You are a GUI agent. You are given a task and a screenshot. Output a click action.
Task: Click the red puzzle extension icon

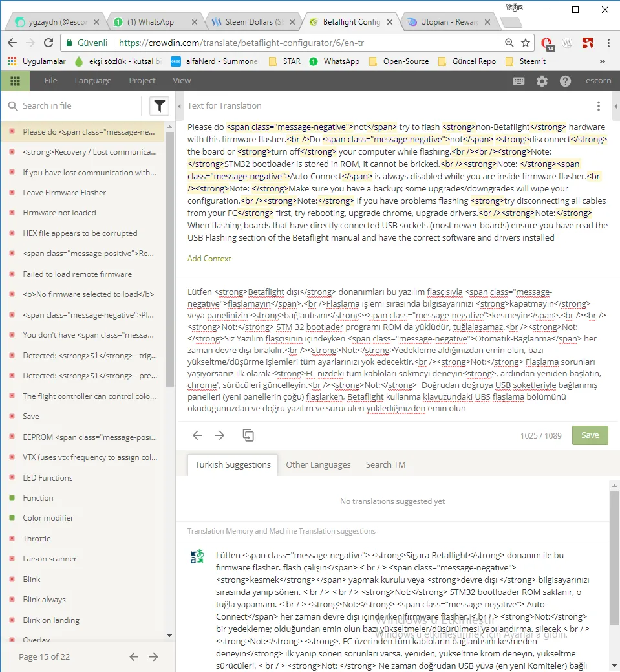[588, 43]
